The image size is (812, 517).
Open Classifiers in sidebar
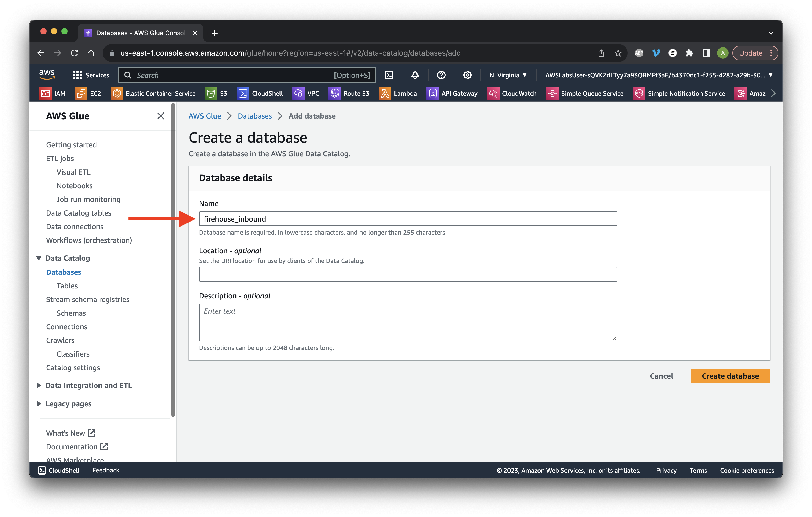click(x=73, y=354)
